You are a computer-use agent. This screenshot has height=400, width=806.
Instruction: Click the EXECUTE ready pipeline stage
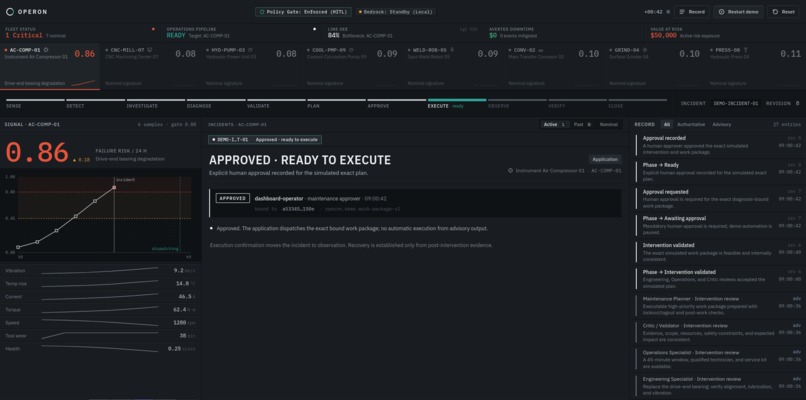pos(457,103)
